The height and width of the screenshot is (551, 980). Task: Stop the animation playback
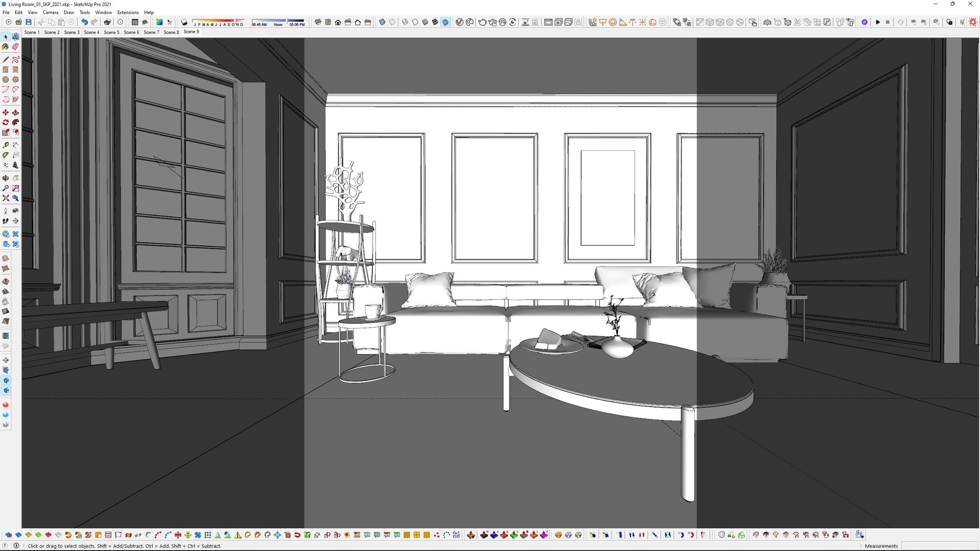coord(888,22)
